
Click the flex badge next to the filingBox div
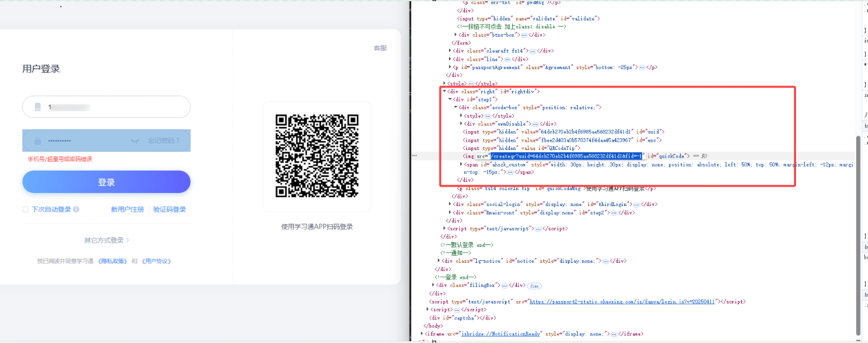(x=535, y=285)
